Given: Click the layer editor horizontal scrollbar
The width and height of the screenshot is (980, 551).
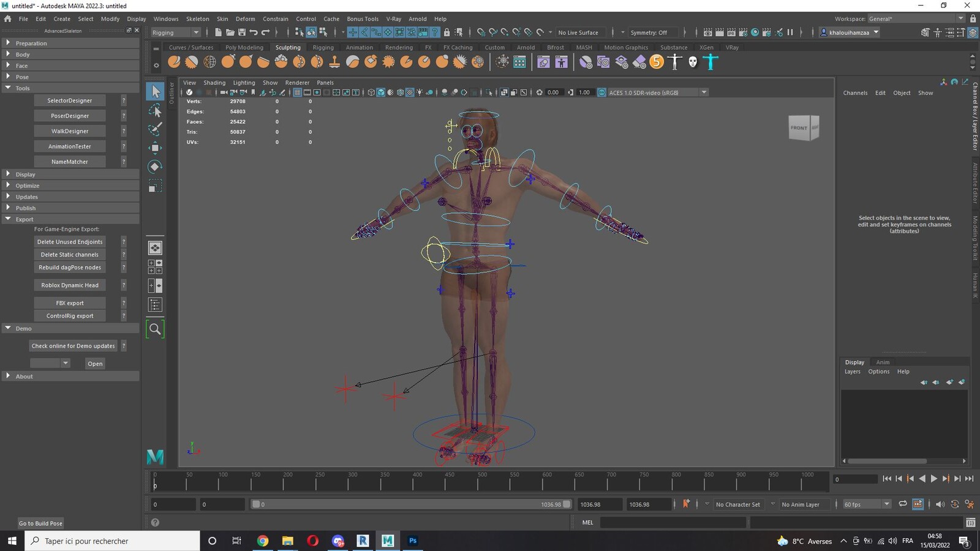Looking at the screenshot, I should click(x=887, y=461).
